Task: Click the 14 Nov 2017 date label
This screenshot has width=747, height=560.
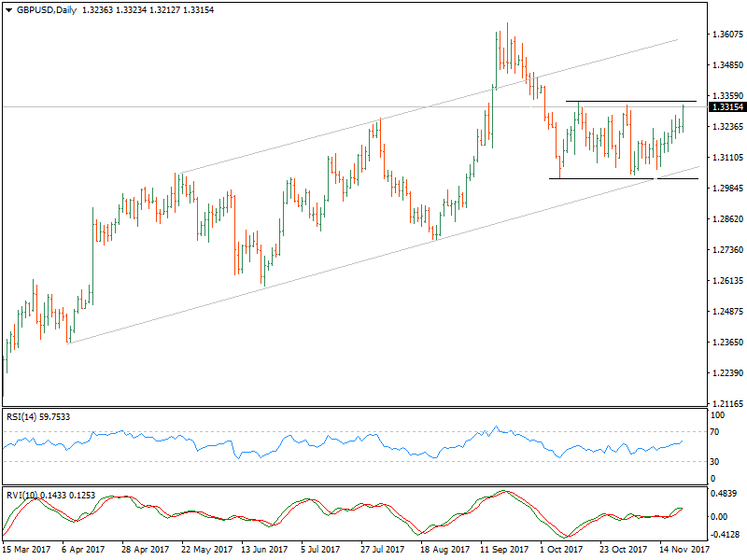Action: (x=684, y=552)
